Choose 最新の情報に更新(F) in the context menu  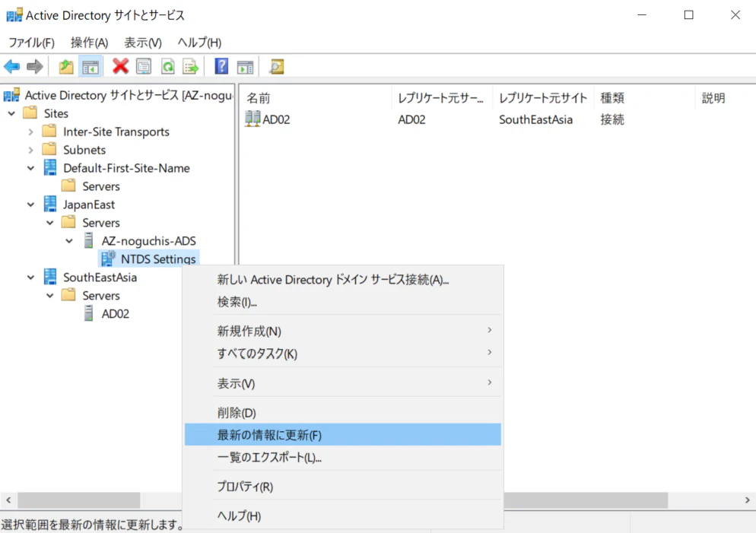(343, 435)
